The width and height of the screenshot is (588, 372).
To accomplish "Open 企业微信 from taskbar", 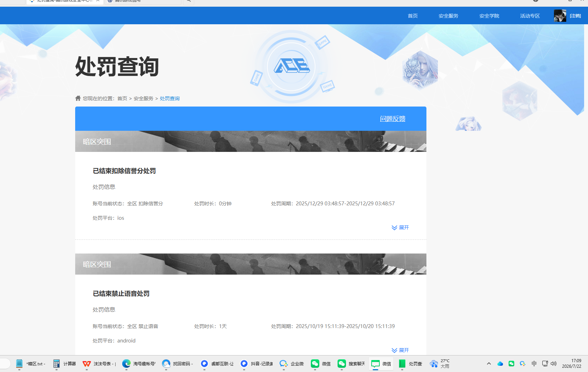I will click(292, 364).
